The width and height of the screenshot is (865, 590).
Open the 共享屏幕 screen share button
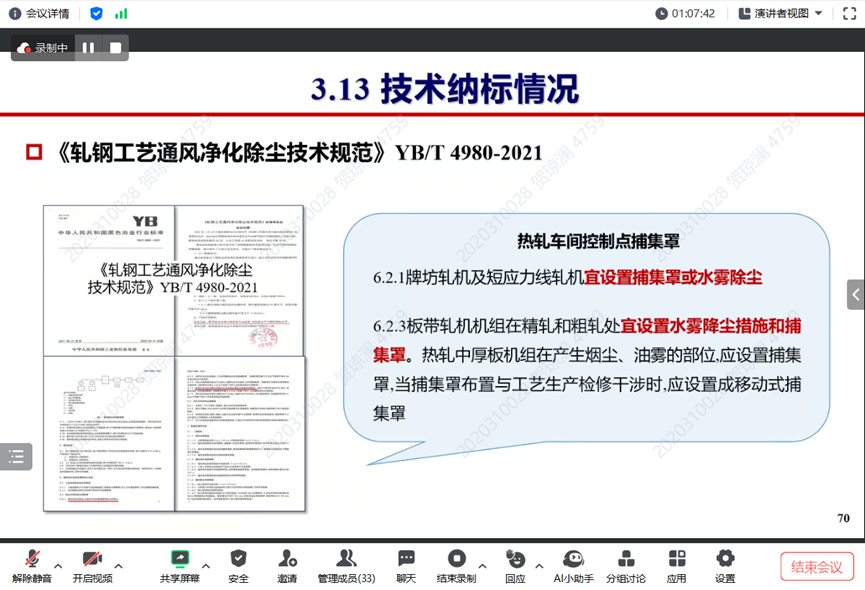point(179,559)
